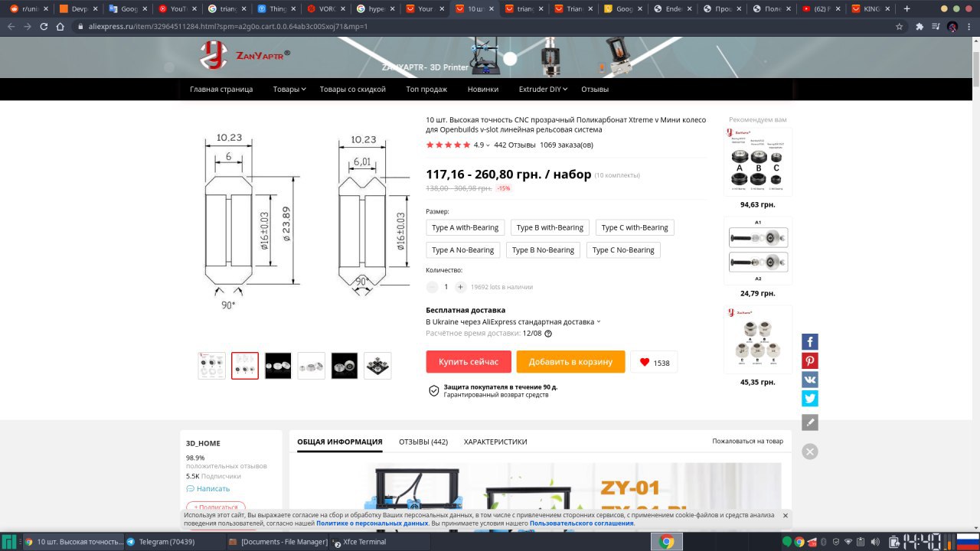This screenshot has width=980, height=551.
Task: Click the pencil feedback icon
Action: coord(810,422)
